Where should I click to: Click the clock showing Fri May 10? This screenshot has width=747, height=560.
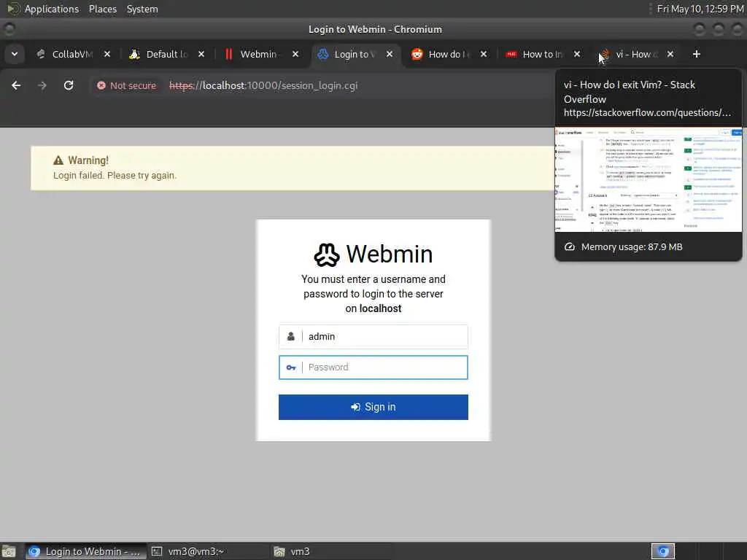coord(700,9)
